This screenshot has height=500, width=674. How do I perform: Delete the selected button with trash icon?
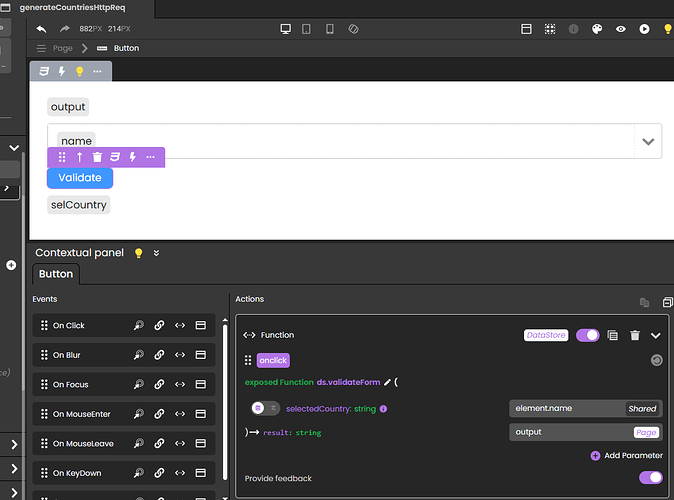pyautogui.click(x=97, y=157)
